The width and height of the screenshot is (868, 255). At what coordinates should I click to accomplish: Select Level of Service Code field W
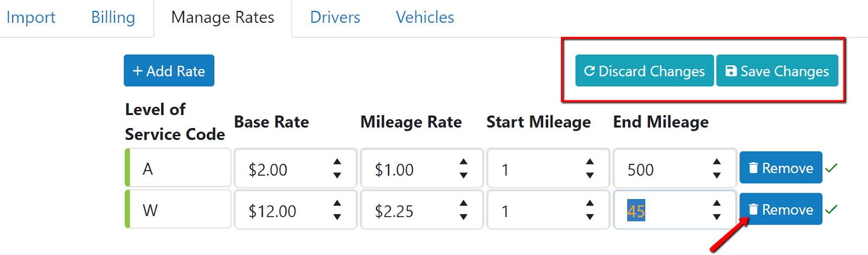tap(178, 209)
